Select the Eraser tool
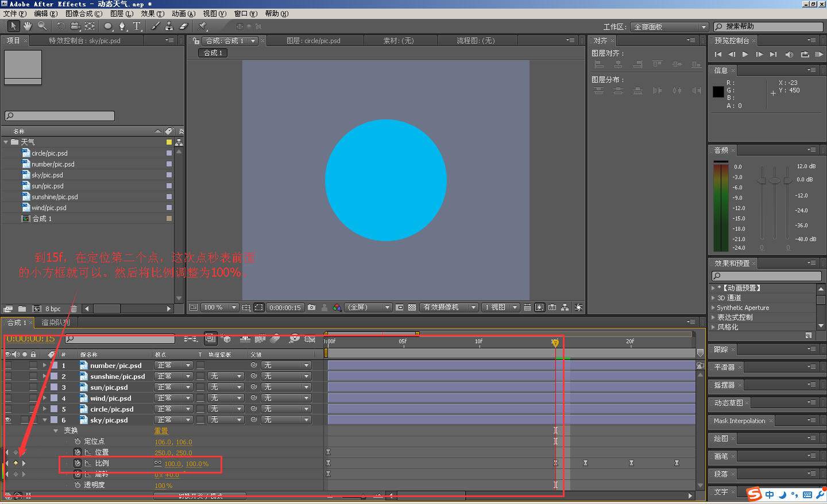827x504 pixels. pos(184,26)
